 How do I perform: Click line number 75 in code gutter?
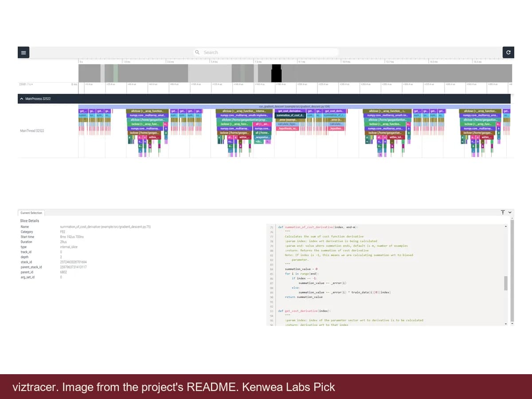point(272,227)
